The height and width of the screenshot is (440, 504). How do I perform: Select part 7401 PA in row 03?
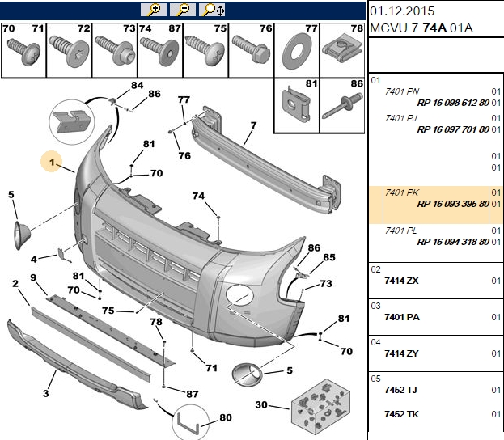[402, 317]
